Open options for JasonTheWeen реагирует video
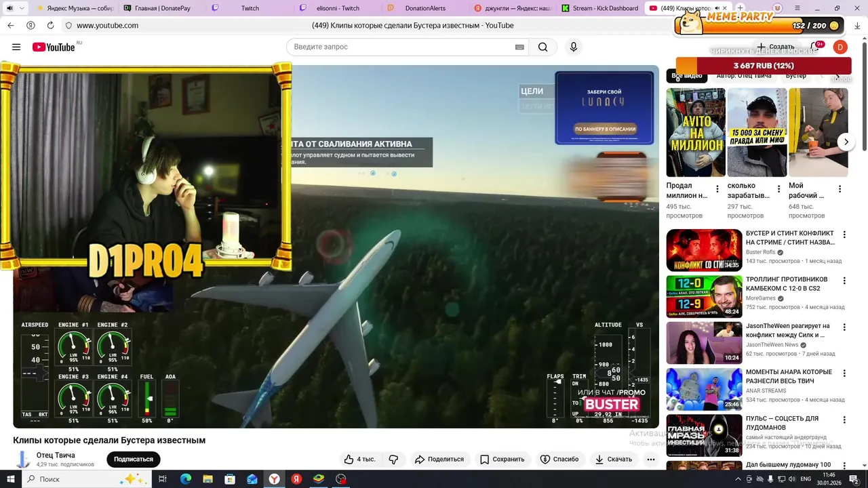 tap(844, 327)
